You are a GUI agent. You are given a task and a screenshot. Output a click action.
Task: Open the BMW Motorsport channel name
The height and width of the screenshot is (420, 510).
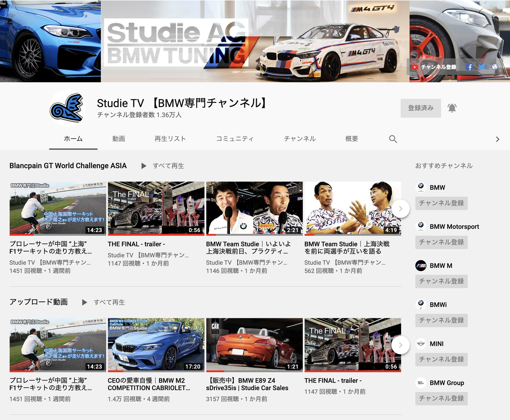(x=454, y=227)
